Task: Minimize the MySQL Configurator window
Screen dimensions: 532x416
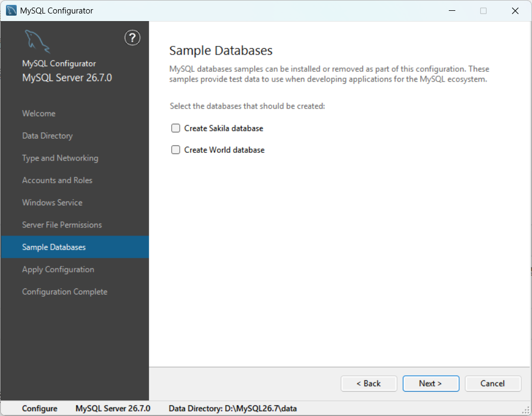Action: [452, 11]
